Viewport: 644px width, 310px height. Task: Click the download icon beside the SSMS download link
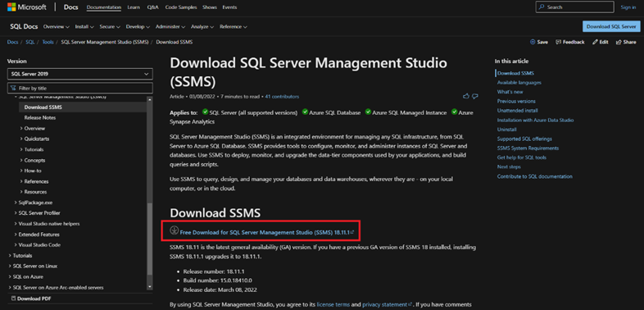pos(175,230)
